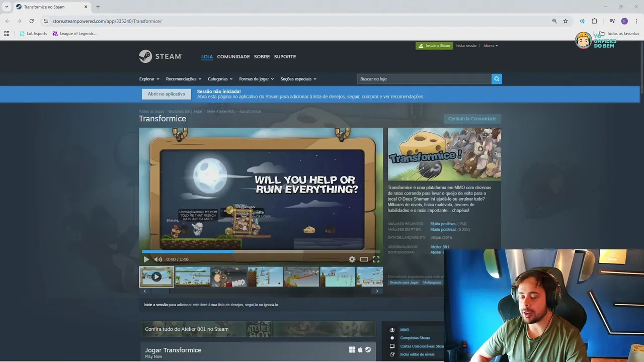This screenshot has width=644, height=362.
Task: Click the Multijogador tag
Action: coord(432,283)
